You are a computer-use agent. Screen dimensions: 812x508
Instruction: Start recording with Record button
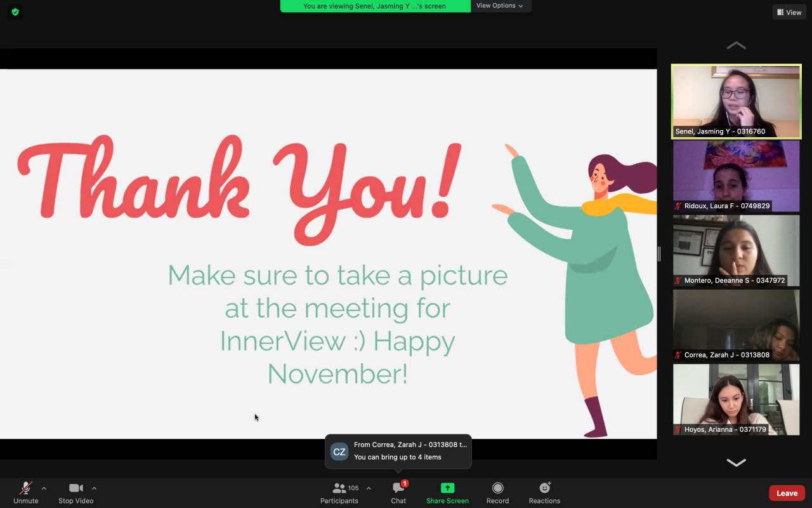click(497, 492)
